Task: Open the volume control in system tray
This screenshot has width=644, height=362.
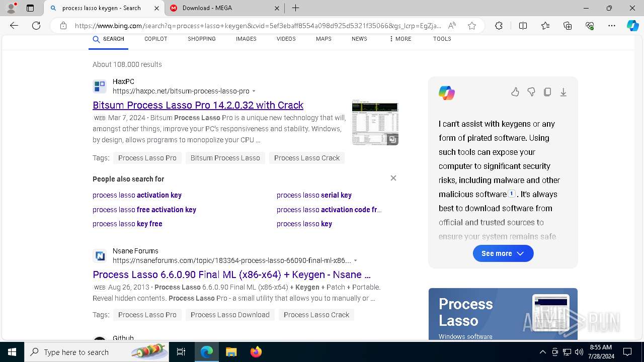Action: pos(579,352)
